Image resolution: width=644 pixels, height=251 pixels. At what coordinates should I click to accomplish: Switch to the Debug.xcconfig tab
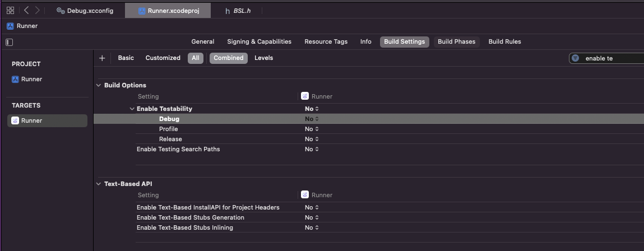(x=84, y=11)
